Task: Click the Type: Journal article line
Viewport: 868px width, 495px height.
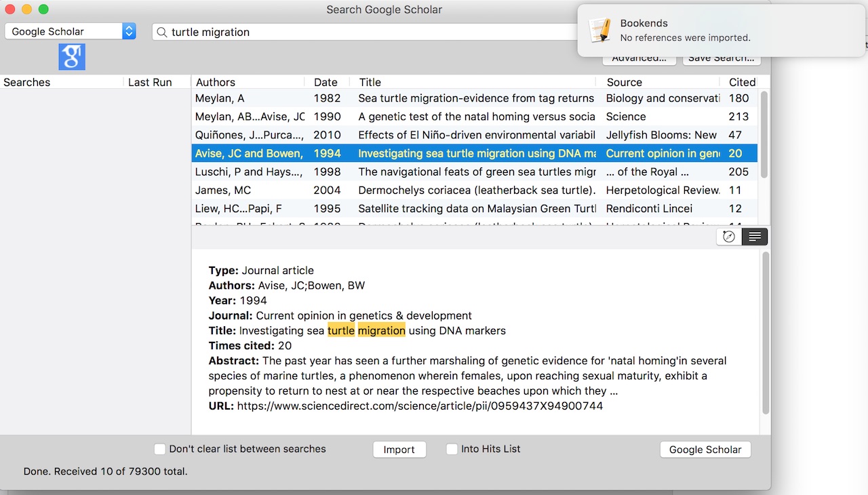Action: [261, 271]
